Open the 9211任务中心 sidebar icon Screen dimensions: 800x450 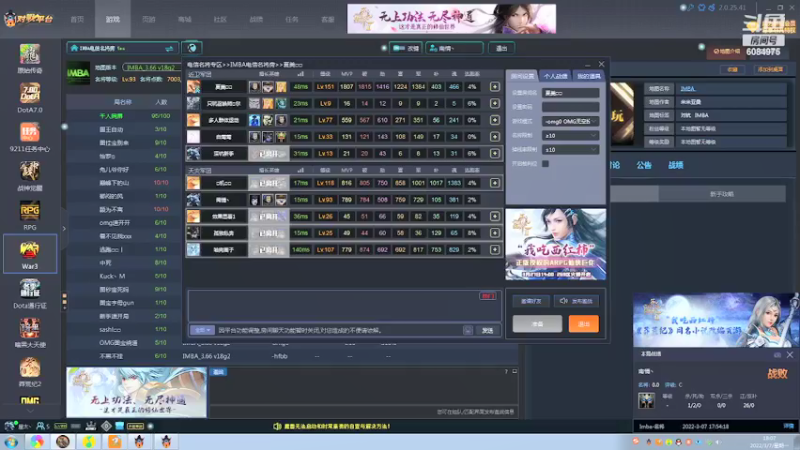point(30,137)
